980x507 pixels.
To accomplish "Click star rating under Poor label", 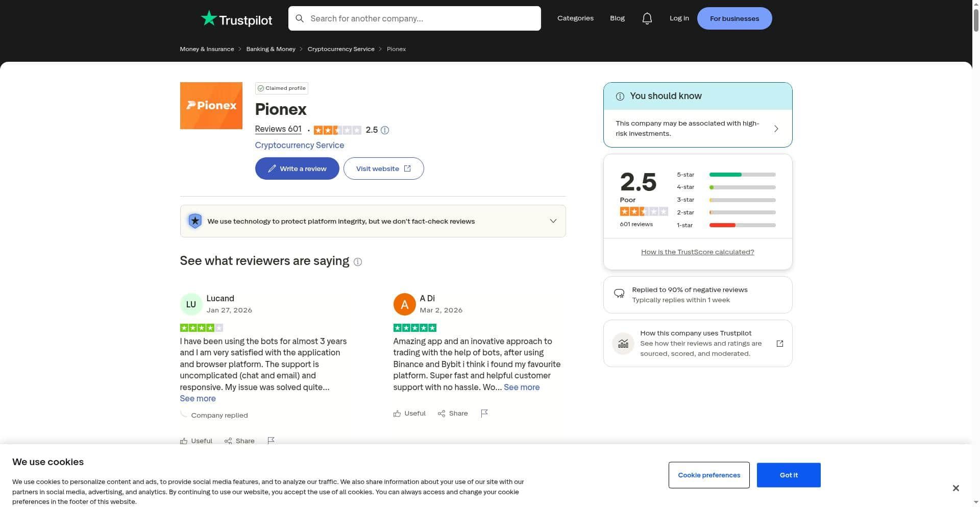I will pos(644,211).
